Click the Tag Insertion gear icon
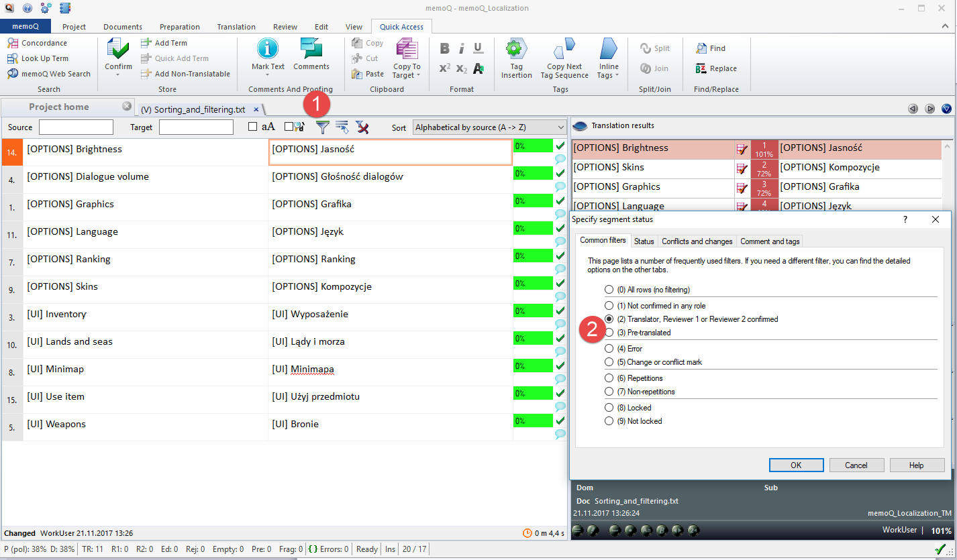The width and height of the screenshot is (957, 560). coord(516,48)
